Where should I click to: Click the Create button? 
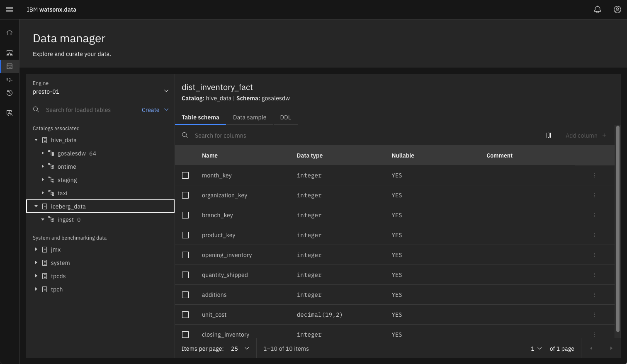click(155, 109)
